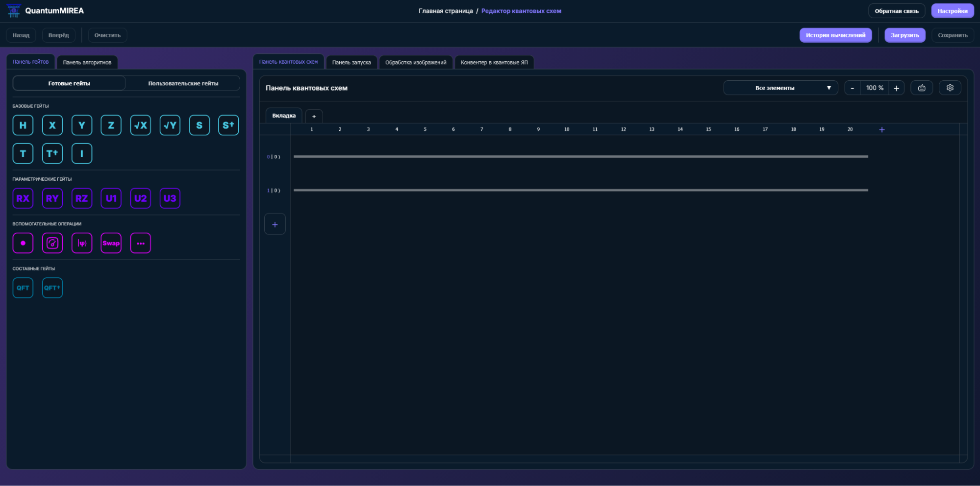Image resolution: width=980 pixels, height=486 pixels.
Task: Select the T dagger gate
Action: 52,153
